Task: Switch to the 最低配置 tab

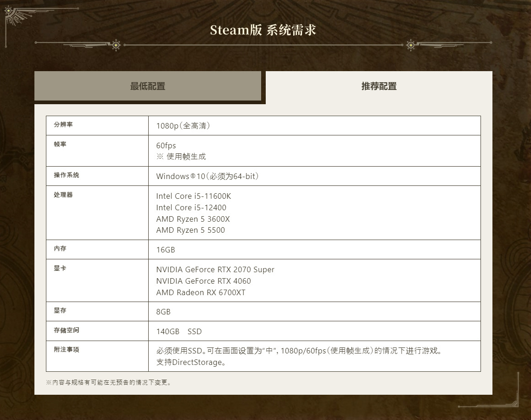Action: 148,86
